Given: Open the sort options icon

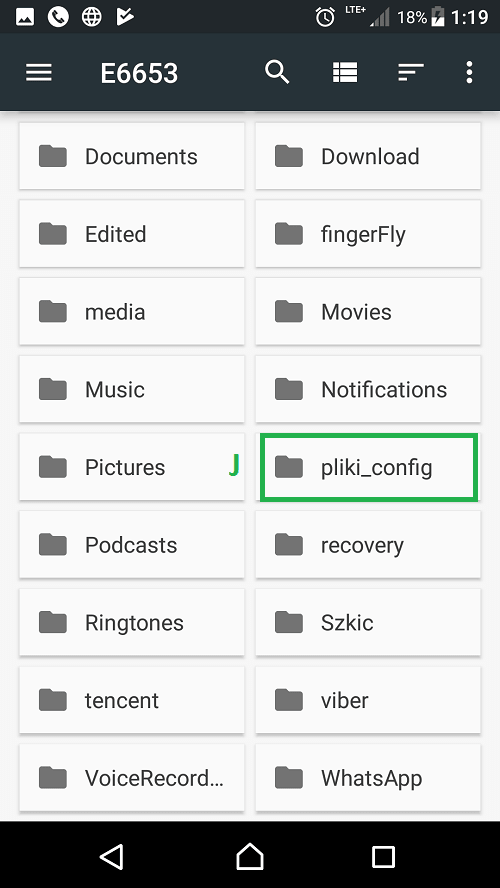Looking at the screenshot, I should (x=411, y=72).
